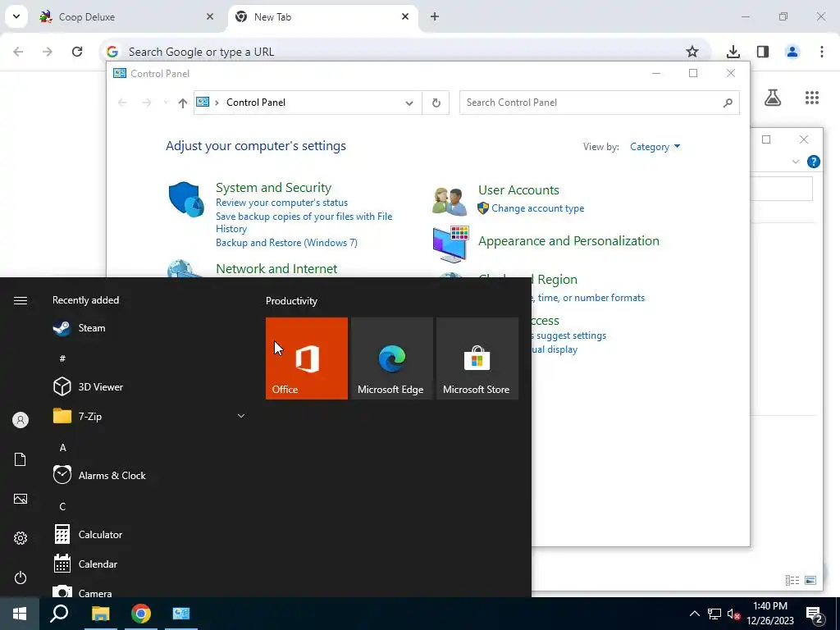
Task: Open Documents from Start sidebar
Action: pyautogui.click(x=21, y=459)
